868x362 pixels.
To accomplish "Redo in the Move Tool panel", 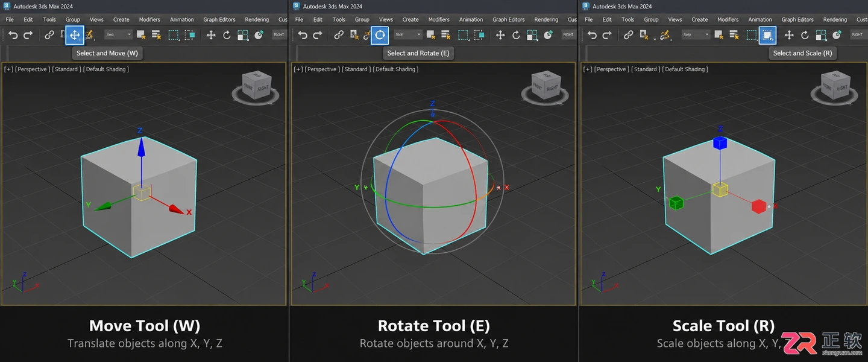I will coord(28,35).
